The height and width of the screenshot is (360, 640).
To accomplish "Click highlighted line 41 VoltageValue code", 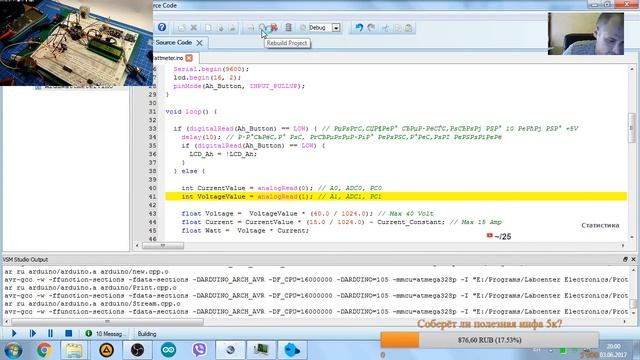I will coord(396,196).
